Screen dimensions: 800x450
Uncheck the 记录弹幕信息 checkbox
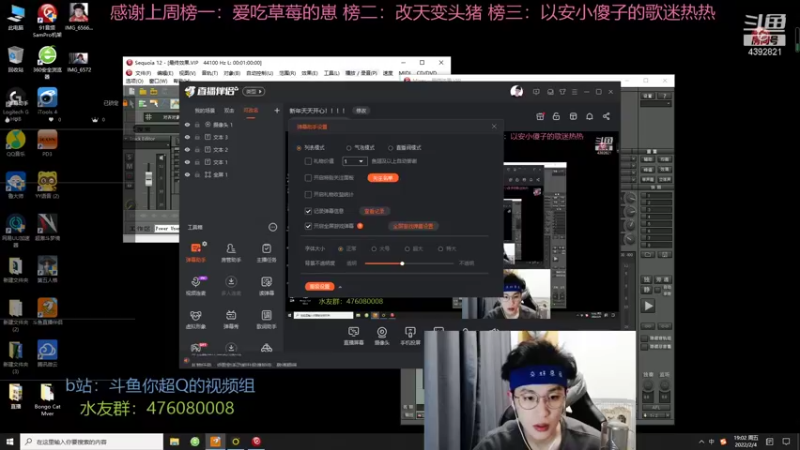(308, 211)
